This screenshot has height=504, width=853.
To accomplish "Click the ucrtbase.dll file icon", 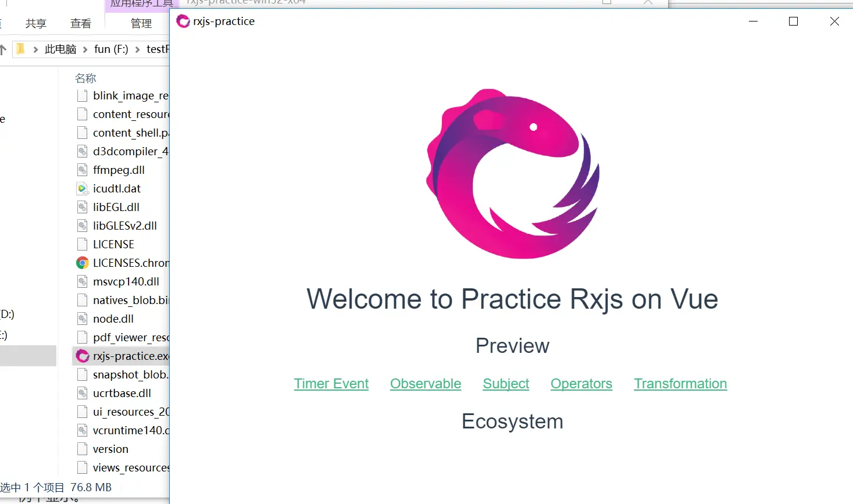I will (x=83, y=393).
